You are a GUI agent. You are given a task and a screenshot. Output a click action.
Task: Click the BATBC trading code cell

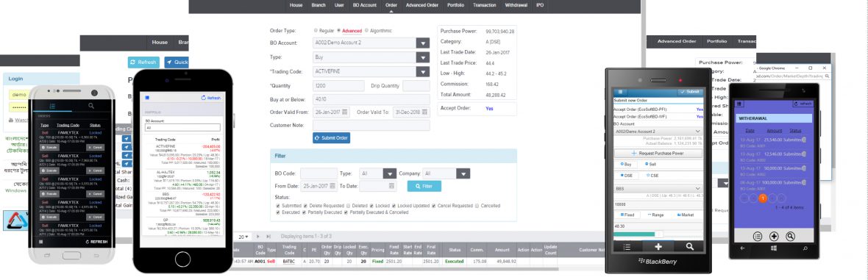tap(288, 261)
